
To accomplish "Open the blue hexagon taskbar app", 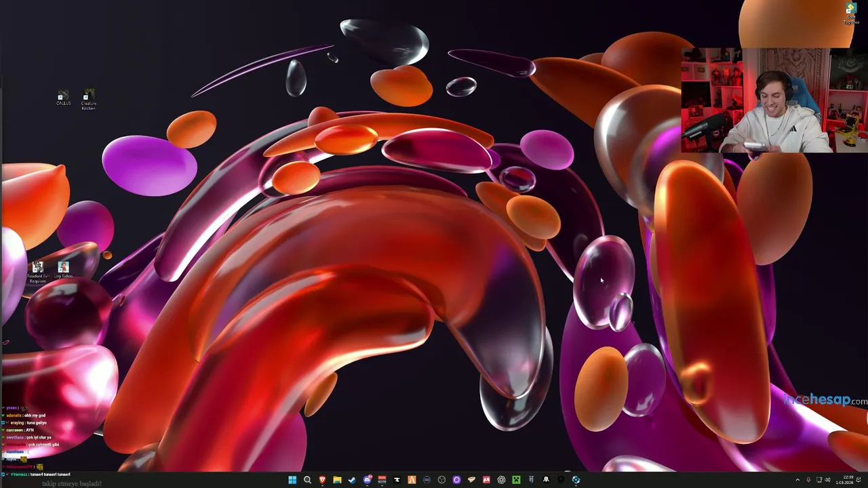I will [x=576, y=480].
